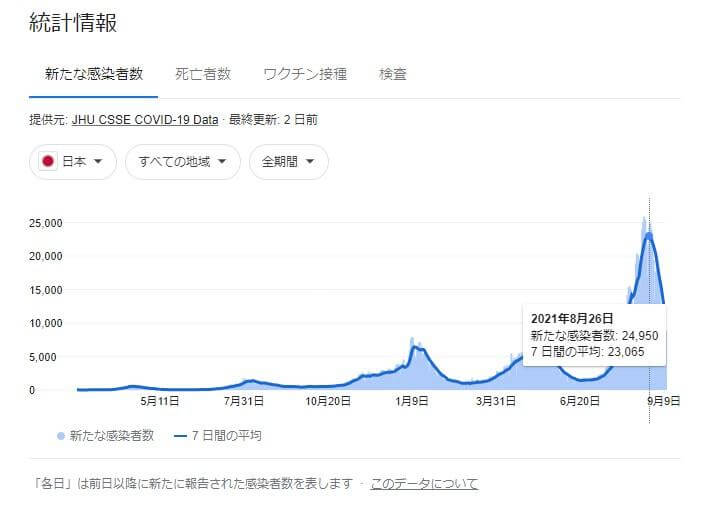Expand the すべての地域 region dropdown
Viewport: 707px width, 506px height.
tap(183, 161)
